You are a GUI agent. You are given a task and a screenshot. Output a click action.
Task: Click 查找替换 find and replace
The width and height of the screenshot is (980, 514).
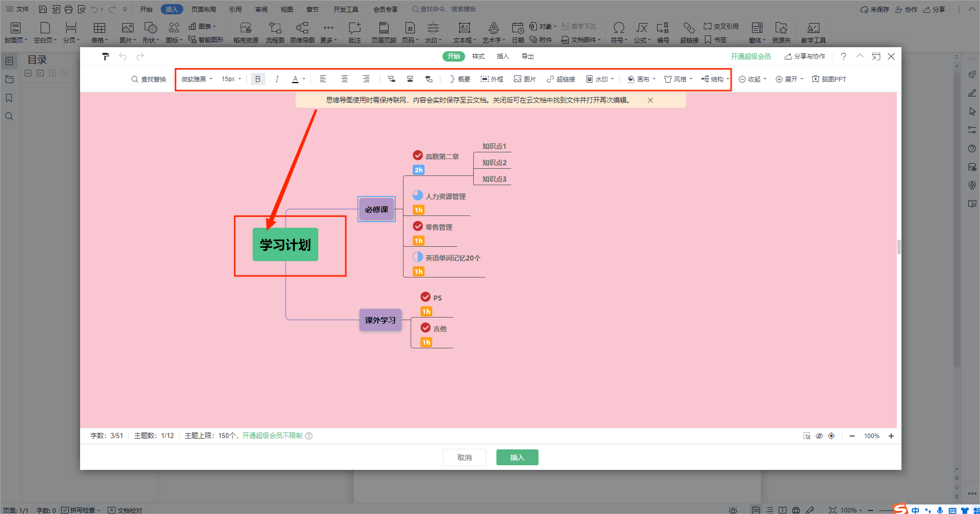[x=149, y=79]
